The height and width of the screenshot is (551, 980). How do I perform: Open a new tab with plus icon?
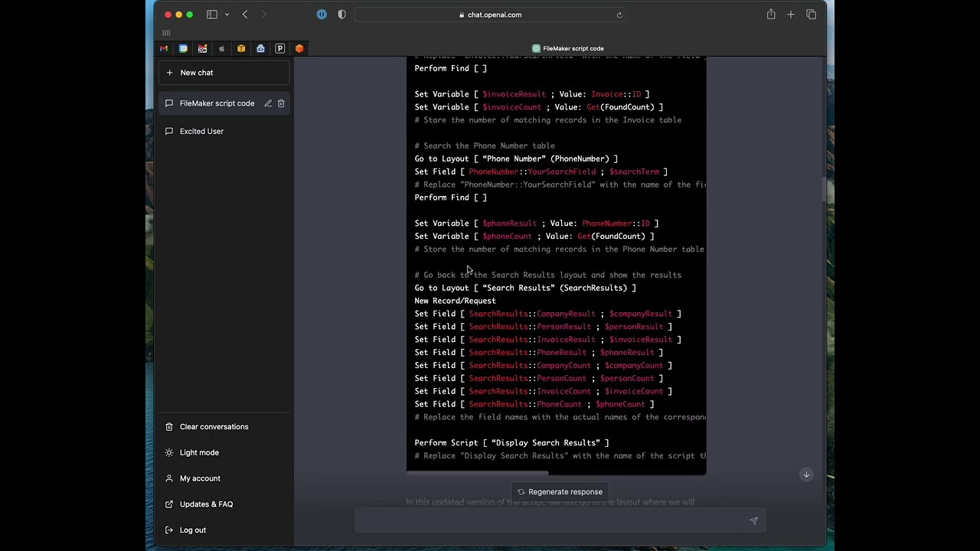click(x=791, y=15)
